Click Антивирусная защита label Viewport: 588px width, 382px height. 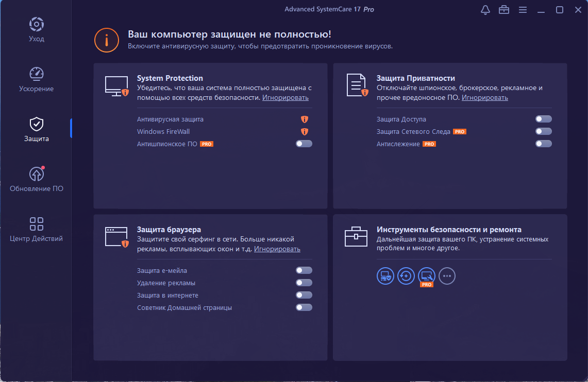[x=170, y=119]
